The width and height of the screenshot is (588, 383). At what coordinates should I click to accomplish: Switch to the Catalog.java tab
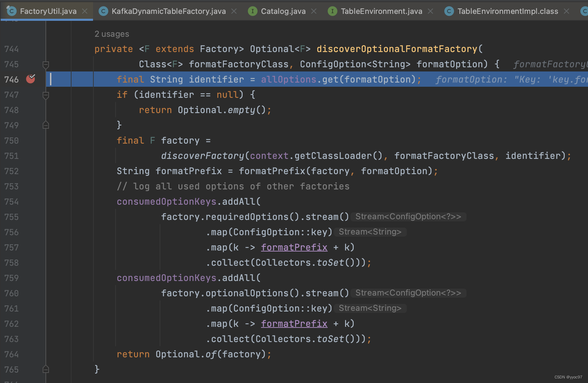pyautogui.click(x=283, y=11)
